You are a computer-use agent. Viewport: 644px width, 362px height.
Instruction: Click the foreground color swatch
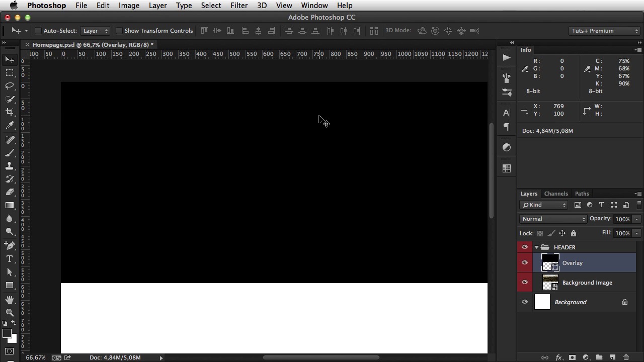pos(7,334)
